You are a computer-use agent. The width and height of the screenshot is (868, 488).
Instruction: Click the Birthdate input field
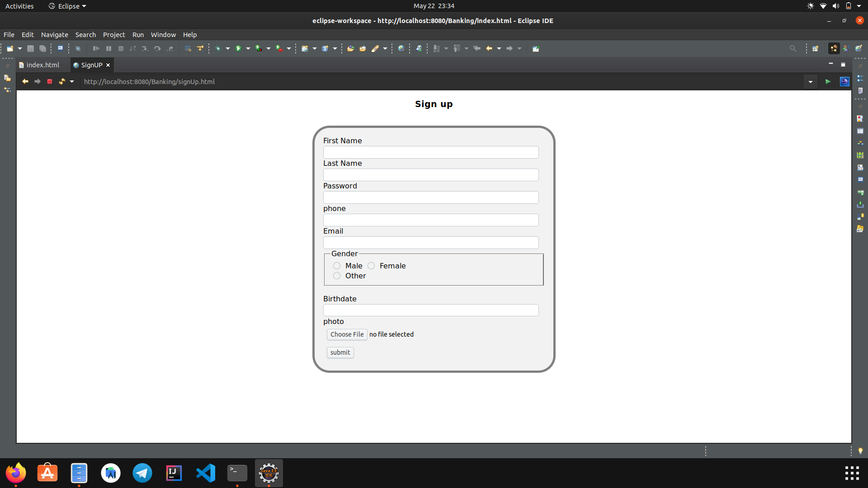coord(431,310)
